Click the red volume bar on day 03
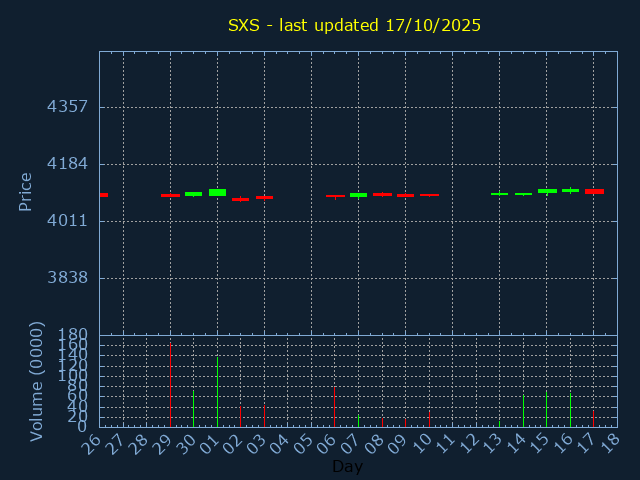 [x=264, y=416]
